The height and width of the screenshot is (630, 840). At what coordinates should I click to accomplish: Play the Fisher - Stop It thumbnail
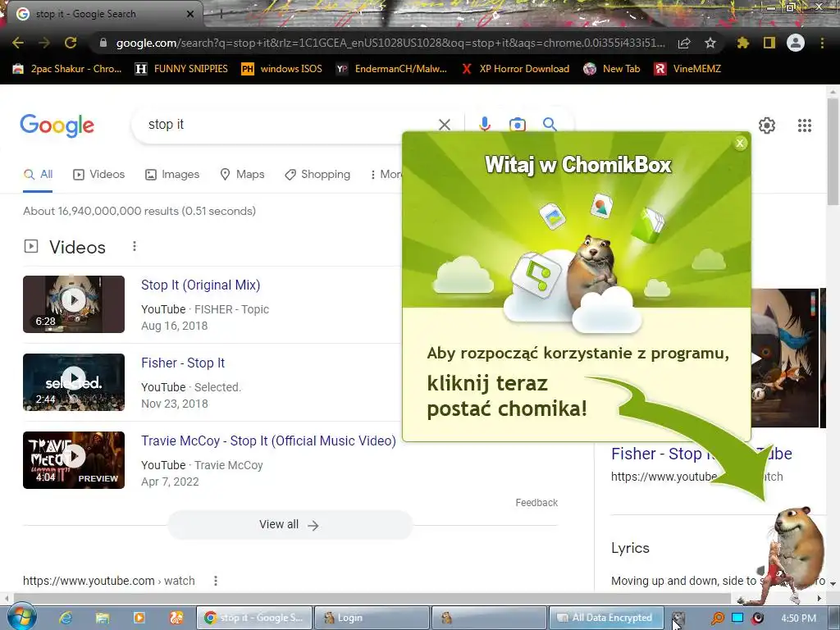pos(74,382)
